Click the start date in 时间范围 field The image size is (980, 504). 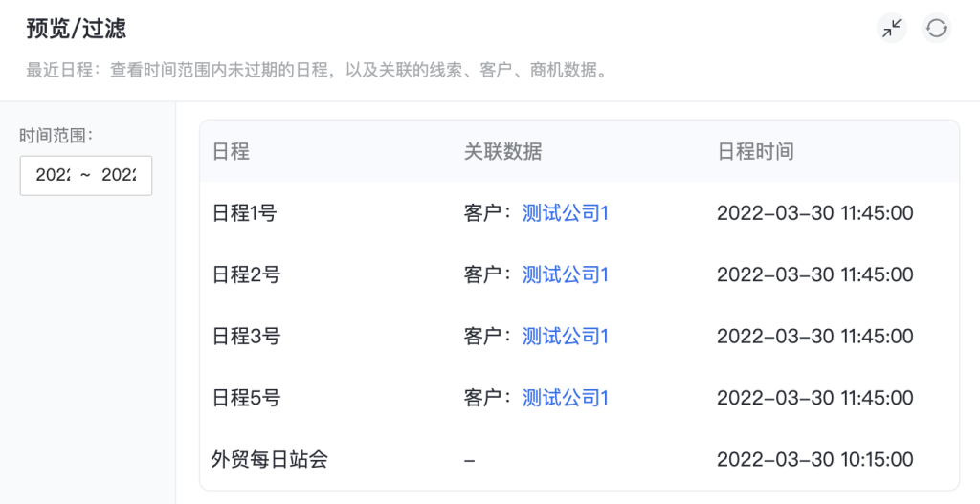click(53, 175)
